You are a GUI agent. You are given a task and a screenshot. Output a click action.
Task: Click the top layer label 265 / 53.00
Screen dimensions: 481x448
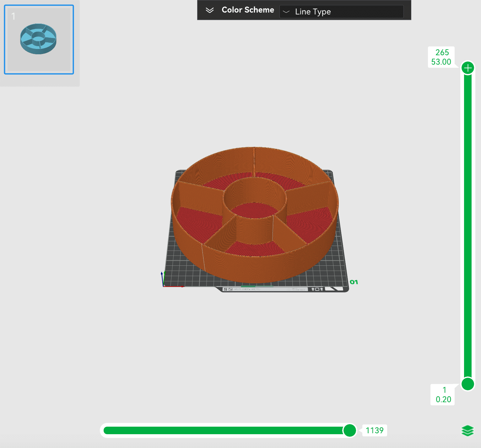[x=441, y=57]
